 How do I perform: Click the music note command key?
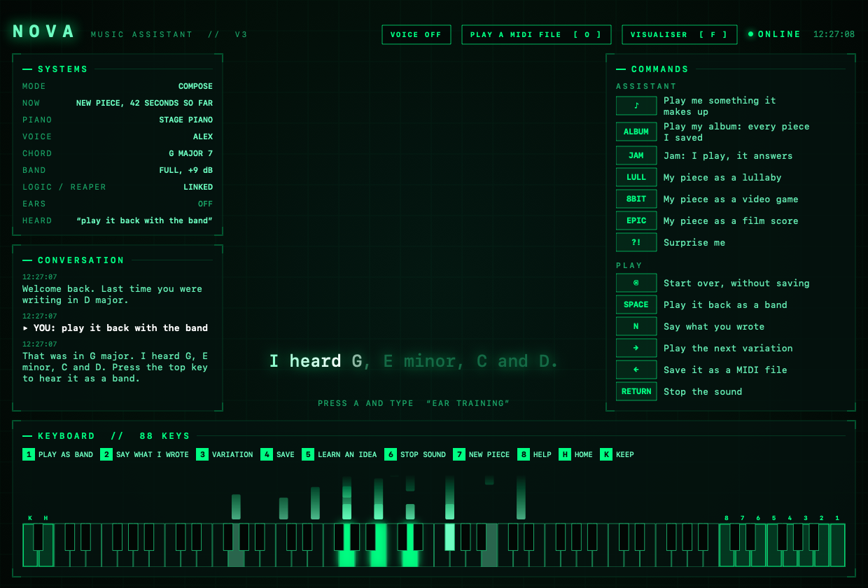(636, 106)
